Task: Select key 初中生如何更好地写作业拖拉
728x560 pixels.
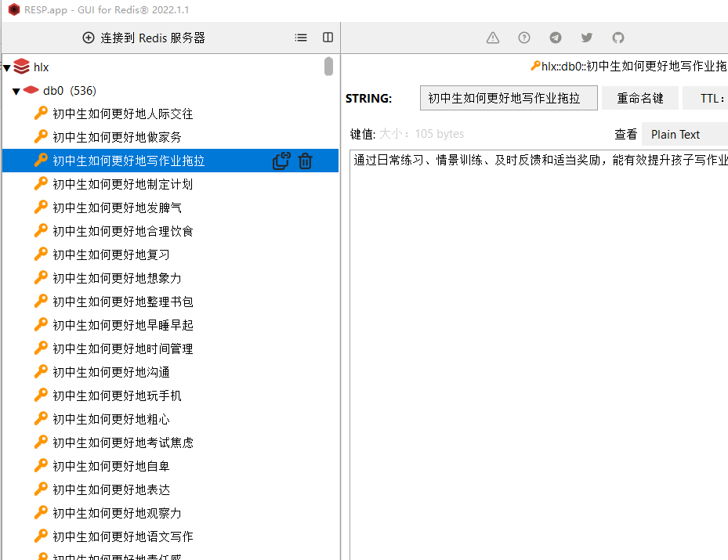Action: pyautogui.click(x=129, y=161)
